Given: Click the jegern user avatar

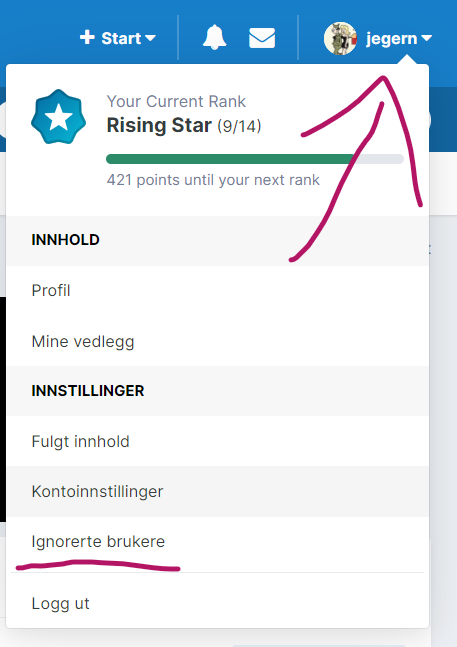Looking at the screenshot, I should [340, 38].
